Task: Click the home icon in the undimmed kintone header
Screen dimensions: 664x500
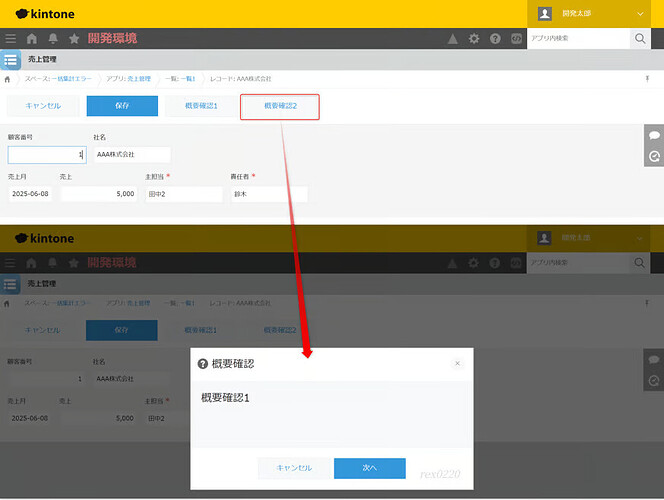Action: point(32,39)
